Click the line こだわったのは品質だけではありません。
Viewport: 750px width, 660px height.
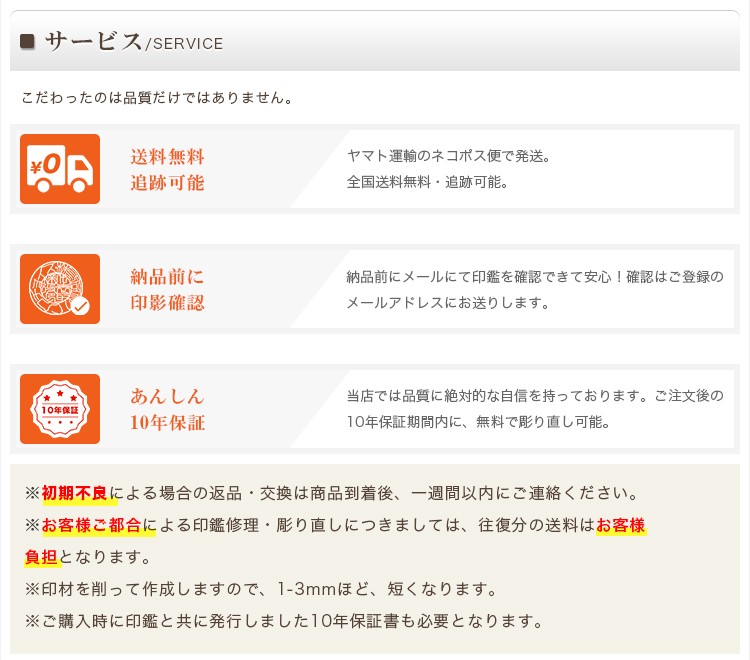pos(157,98)
